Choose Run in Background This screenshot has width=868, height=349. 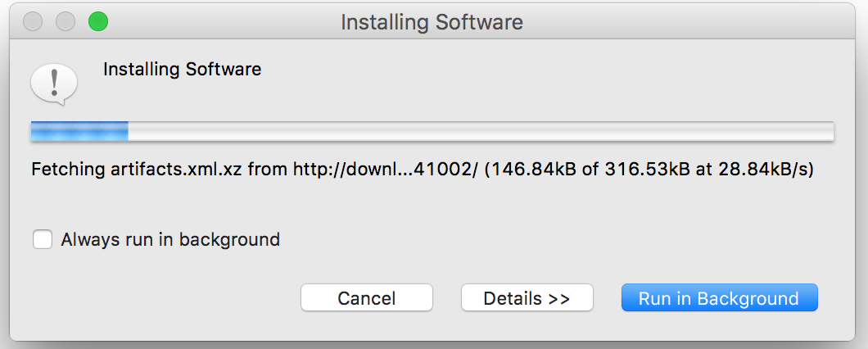click(719, 298)
